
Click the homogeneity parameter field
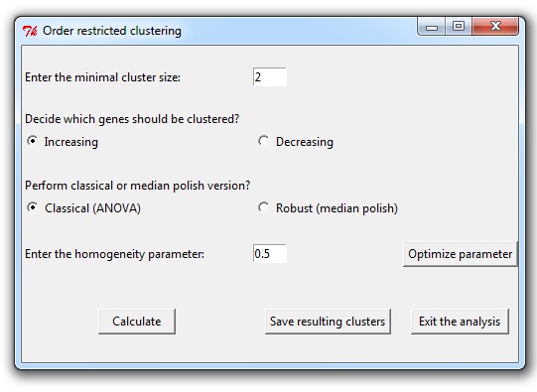point(270,254)
